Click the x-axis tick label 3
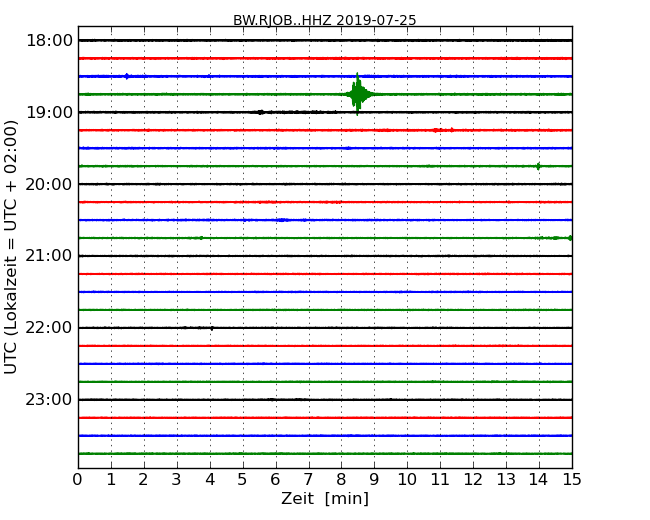This screenshot has width=650, height=520. (x=177, y=479)
